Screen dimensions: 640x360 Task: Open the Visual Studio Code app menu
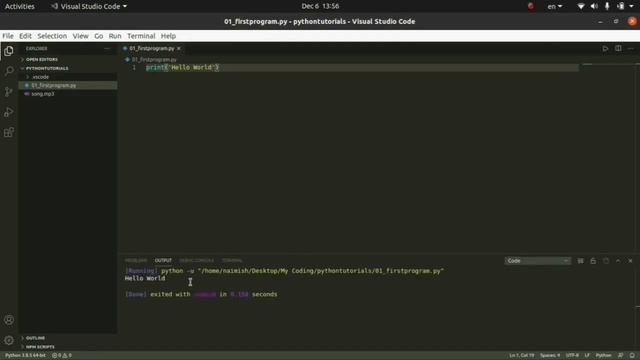pyautogui.click(x=89, y=6)
